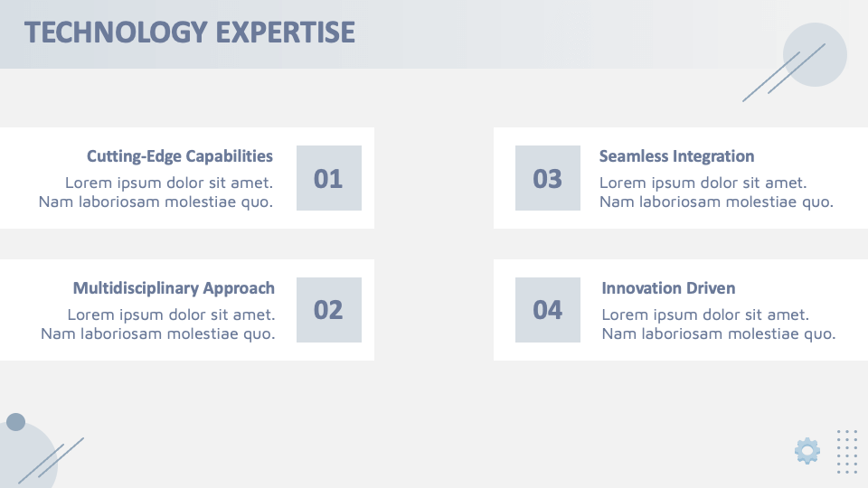
Task: Click the gear icon in bottom corner
Action: [x=807, y=450]
